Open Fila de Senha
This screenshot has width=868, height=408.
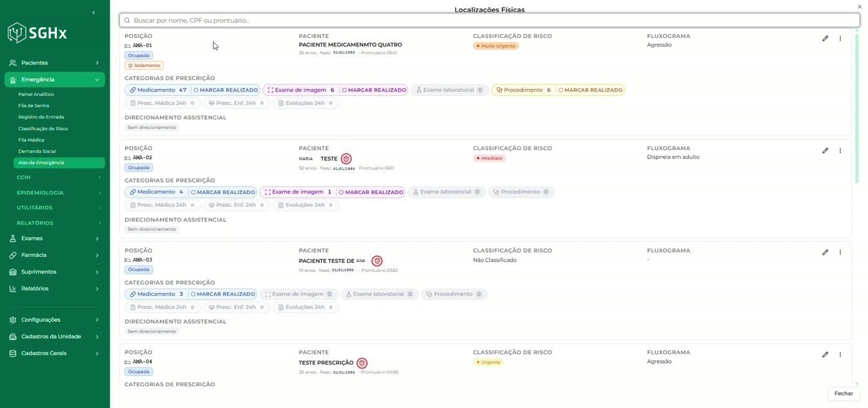(34, 106)
